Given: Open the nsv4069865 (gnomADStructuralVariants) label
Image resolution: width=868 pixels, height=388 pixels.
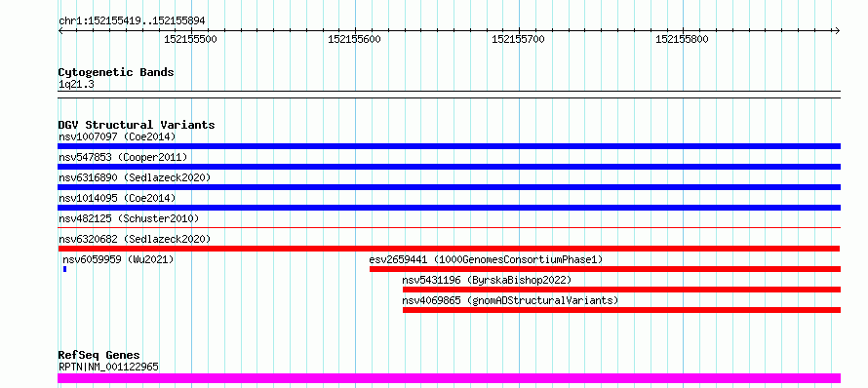Looking at the screenshot, I should tap(510, 300).
